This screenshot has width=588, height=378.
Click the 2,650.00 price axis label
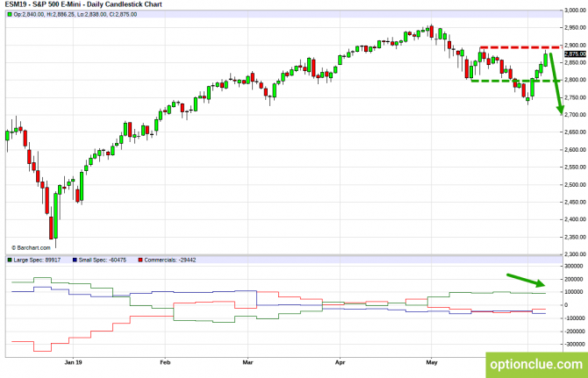tap(575, 132)
